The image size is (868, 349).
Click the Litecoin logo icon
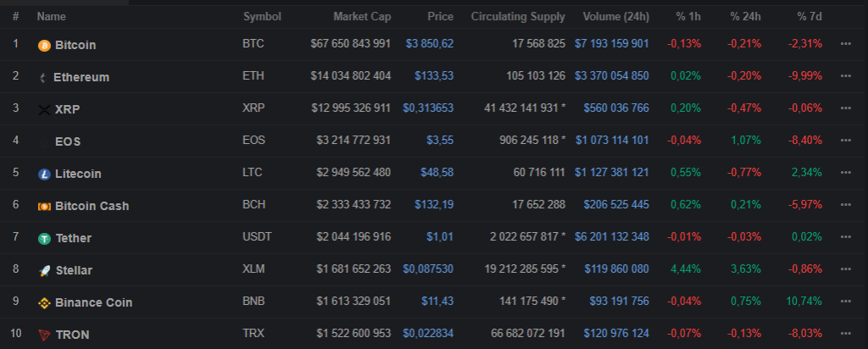[x=45, y=174]
